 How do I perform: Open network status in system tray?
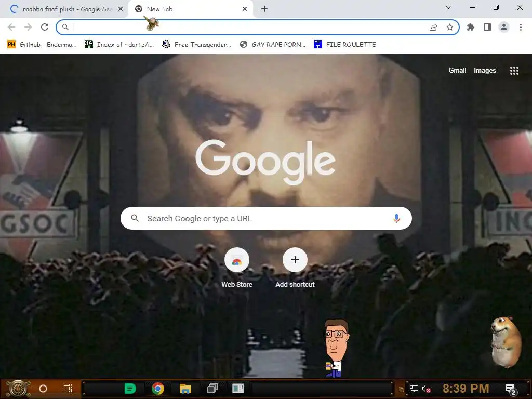pyautogui.click(x=414, y=389)
